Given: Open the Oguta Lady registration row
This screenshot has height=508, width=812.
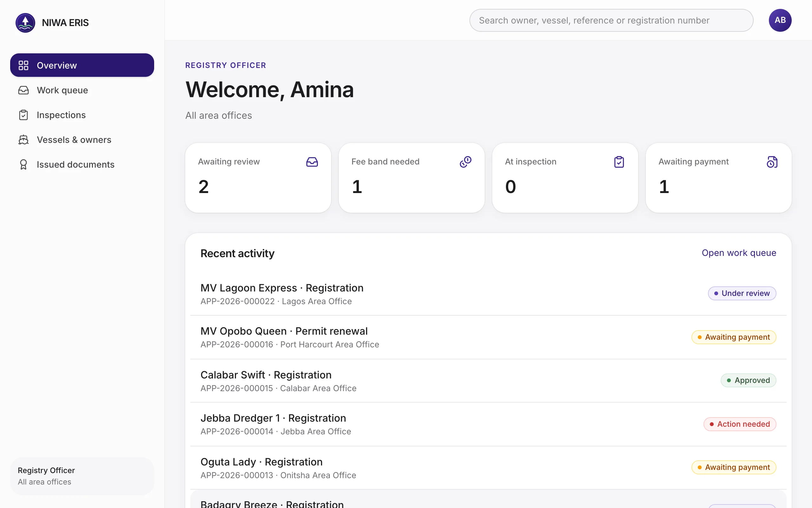Looking at the screenshot, I should point(488,468).
